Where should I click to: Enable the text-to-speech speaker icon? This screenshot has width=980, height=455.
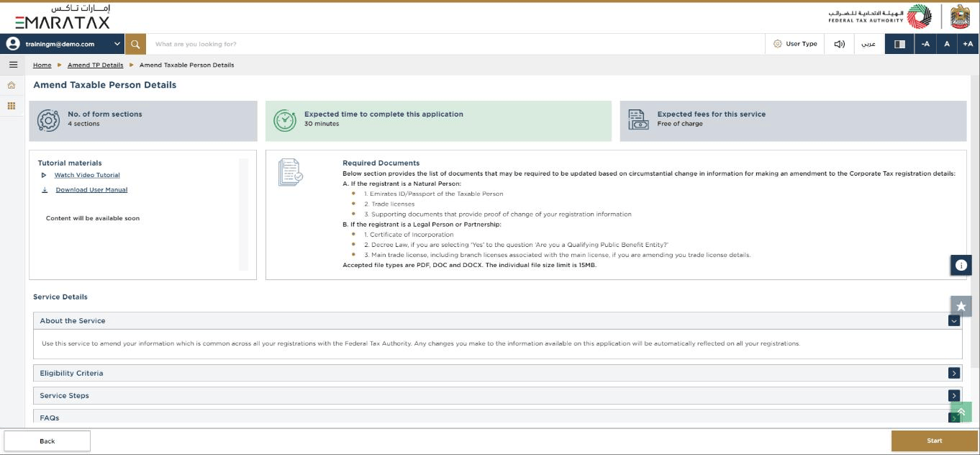pos(839,44)
